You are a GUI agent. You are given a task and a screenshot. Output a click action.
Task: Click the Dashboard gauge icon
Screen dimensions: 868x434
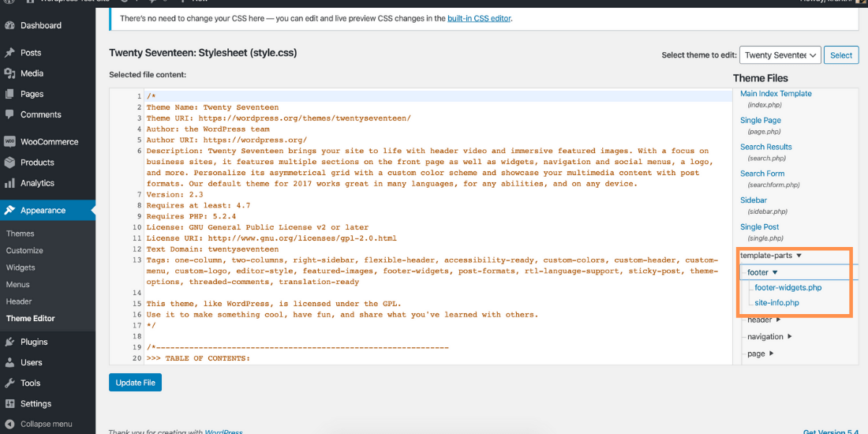pyautogui.click(x=9, y=25)
